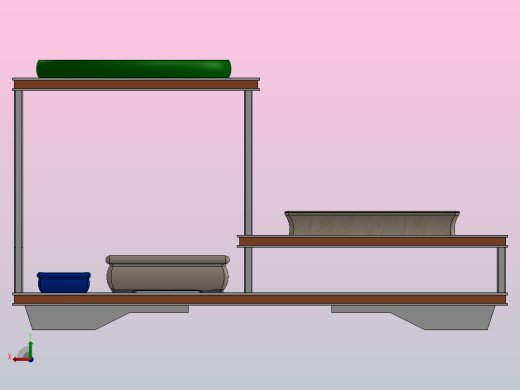Select the small blue pot
This screenshot has height=390, width=520.
pyautogui.click(x=64, y=282)
